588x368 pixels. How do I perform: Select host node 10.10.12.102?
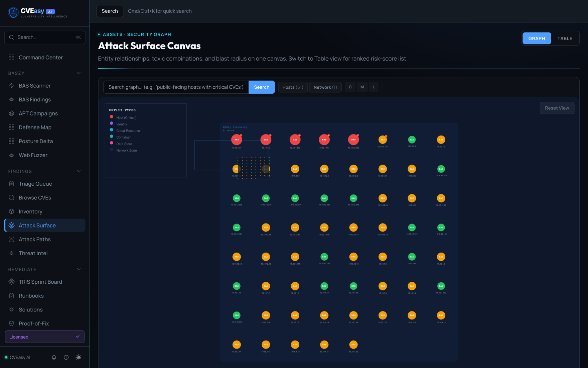[324, 257]
